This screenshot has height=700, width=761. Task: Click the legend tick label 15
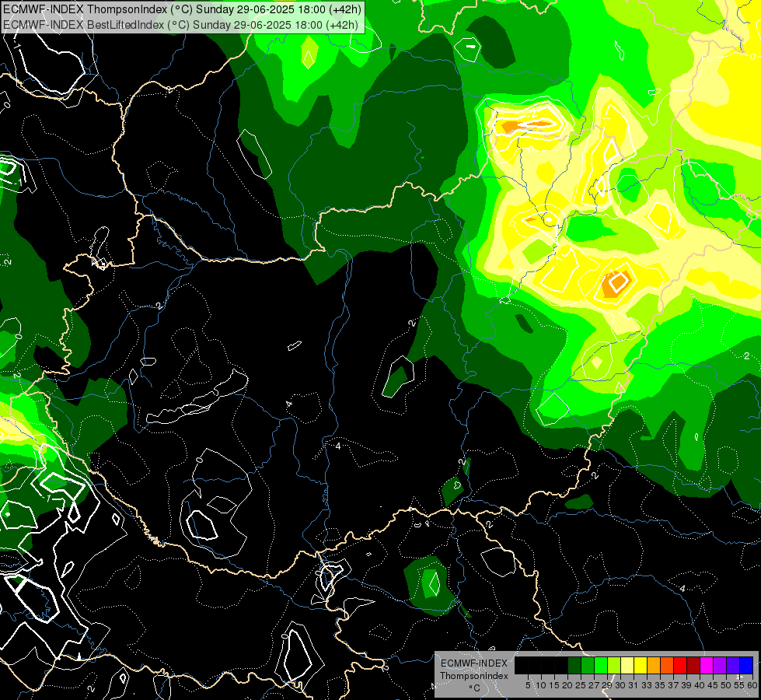click(555, 685)
